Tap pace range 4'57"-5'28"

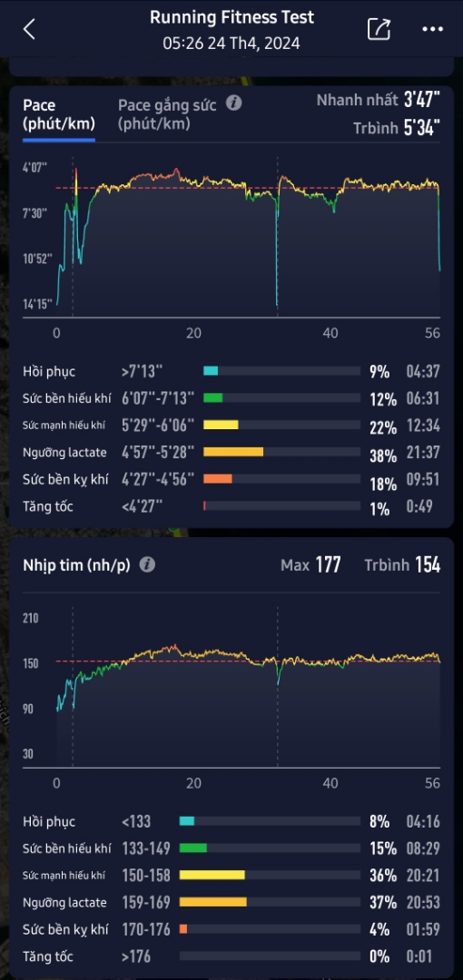[158, 452]
